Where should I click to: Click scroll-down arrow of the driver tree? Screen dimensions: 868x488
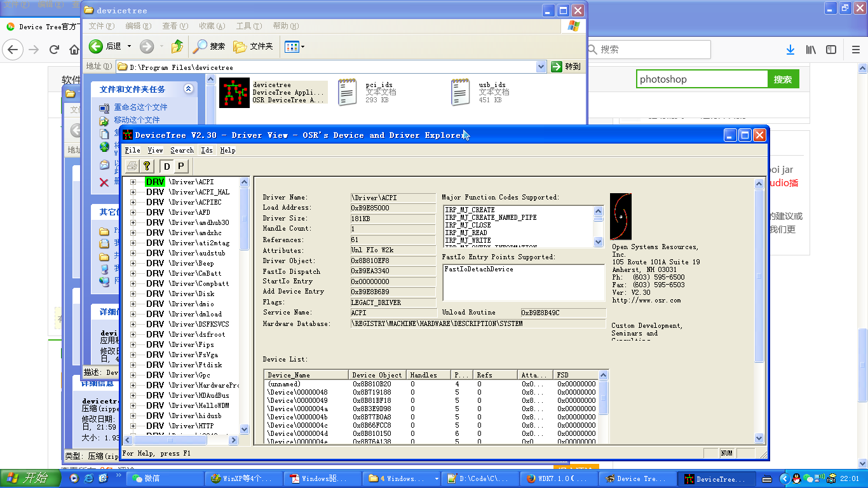click(x=245, y=430)
